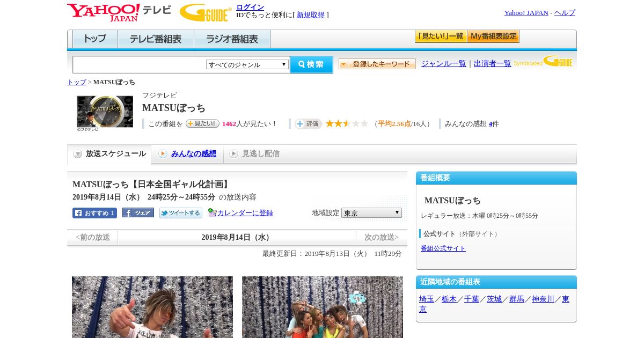Go to 次の放送>
The width and height of the screenshot is (644, 338).
click(x=382, y=237)
